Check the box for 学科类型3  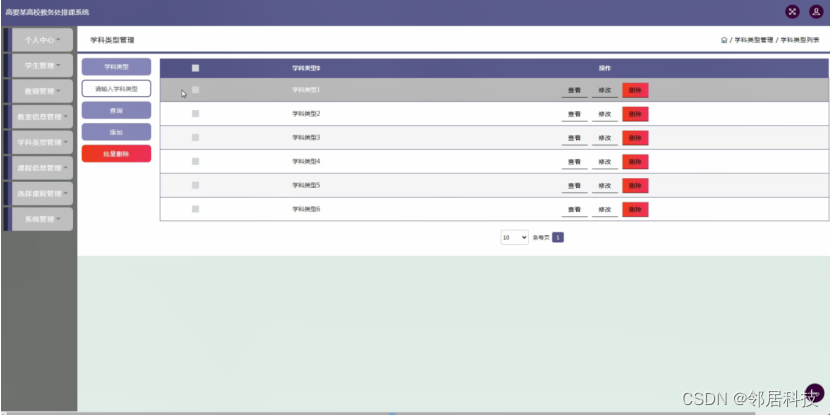[x=195, y=138]
